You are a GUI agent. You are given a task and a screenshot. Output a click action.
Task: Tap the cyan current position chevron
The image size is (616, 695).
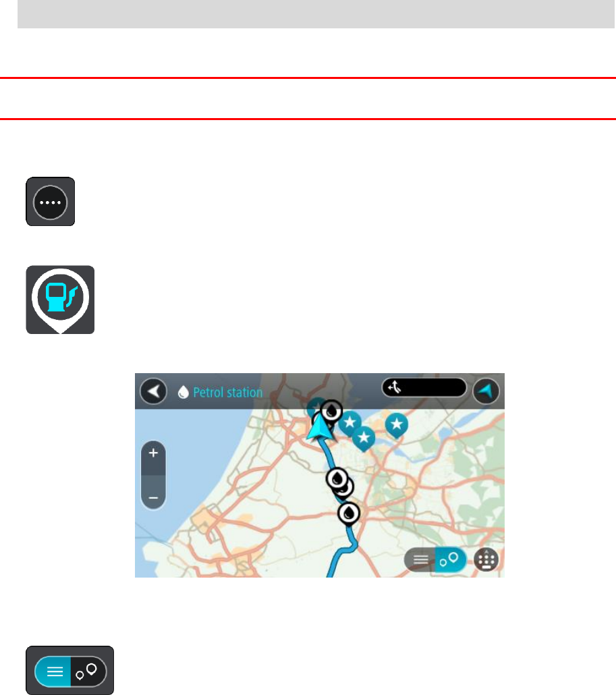coord(320,427)
